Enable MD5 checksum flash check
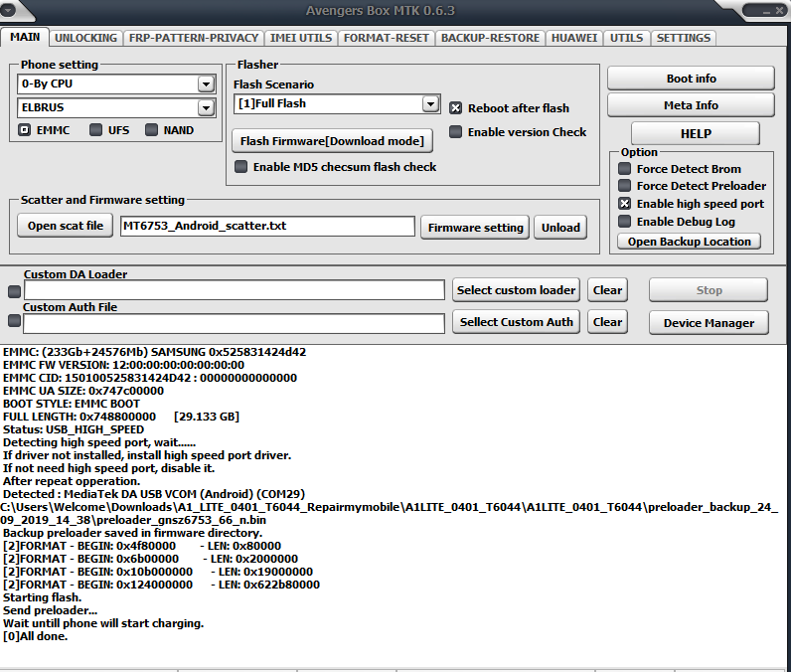The height and width of the screenshot is (672, 791). click(x=241, y=166)
